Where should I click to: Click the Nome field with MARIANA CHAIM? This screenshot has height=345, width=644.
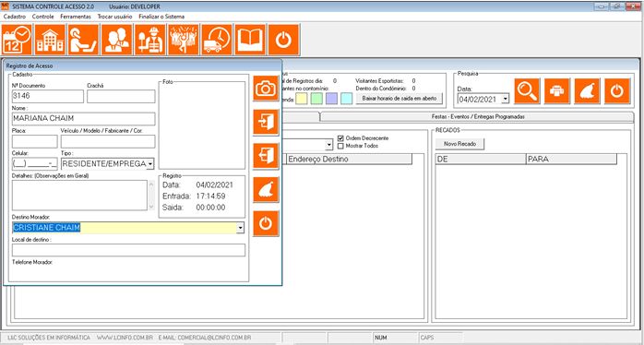pyautogui.click(x=84, y=119)
